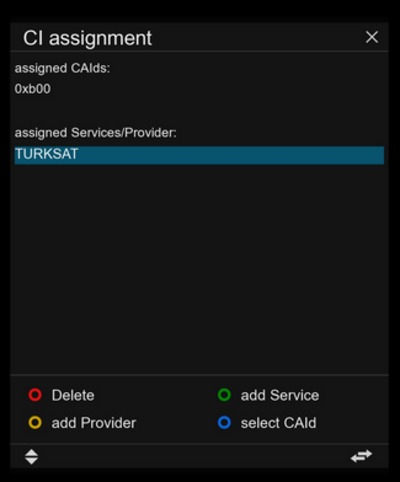Viewport: 400px width, 482px height.
Task: Click the up arrow of the navigation icon
Action: tap(32, 453)
